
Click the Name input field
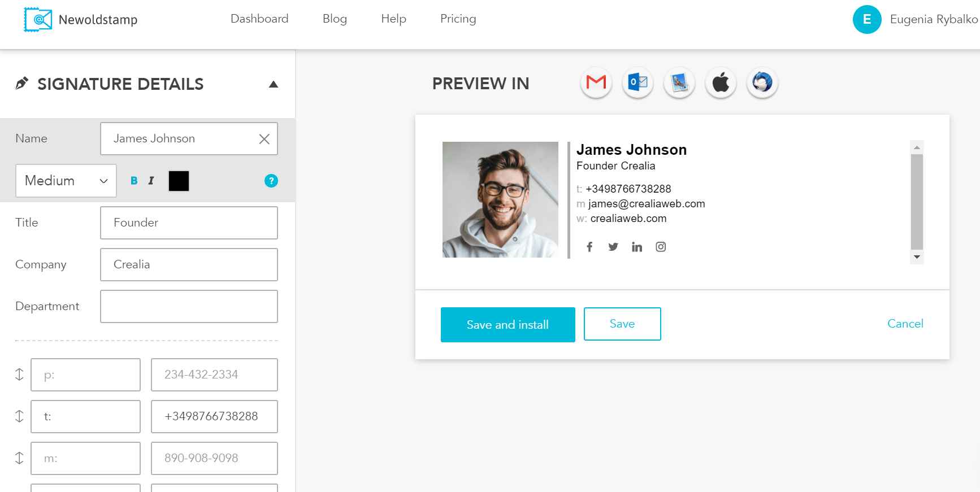pos(189,139)
